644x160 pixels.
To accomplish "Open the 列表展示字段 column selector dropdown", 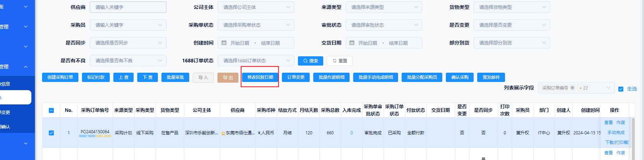I will (x=608, y=88).
